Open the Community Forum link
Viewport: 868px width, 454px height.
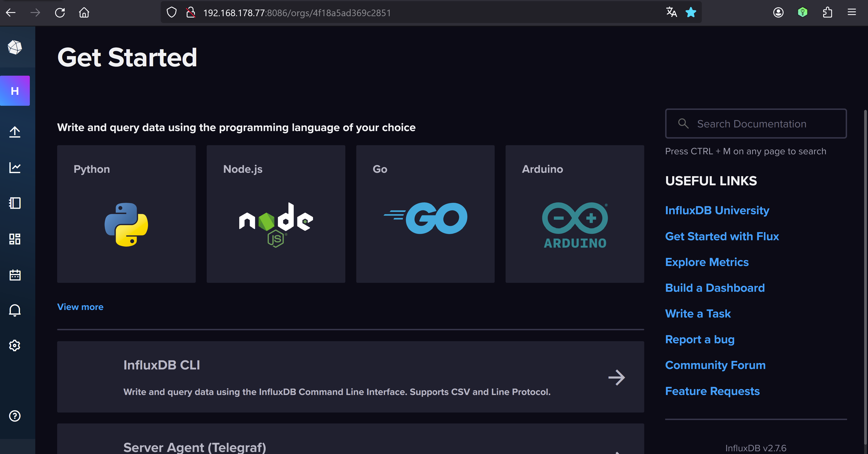715,365
